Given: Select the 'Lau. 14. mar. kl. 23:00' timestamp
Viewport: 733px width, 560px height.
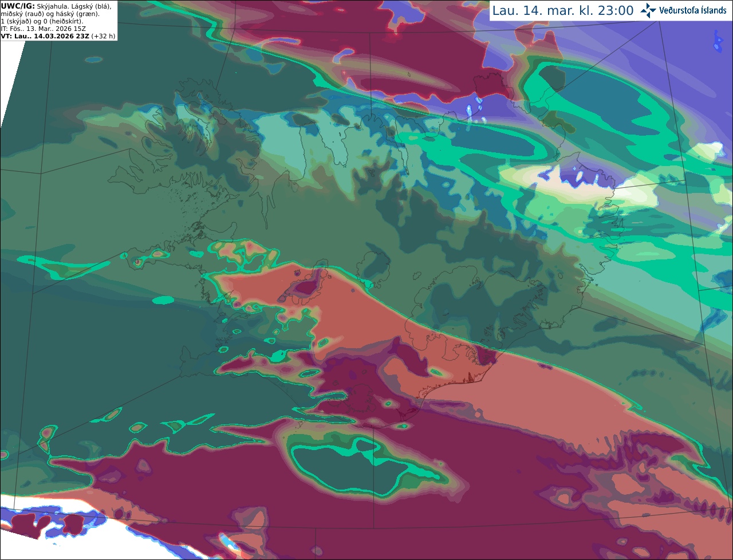Looking at the screenshot, I should [563, 10].
